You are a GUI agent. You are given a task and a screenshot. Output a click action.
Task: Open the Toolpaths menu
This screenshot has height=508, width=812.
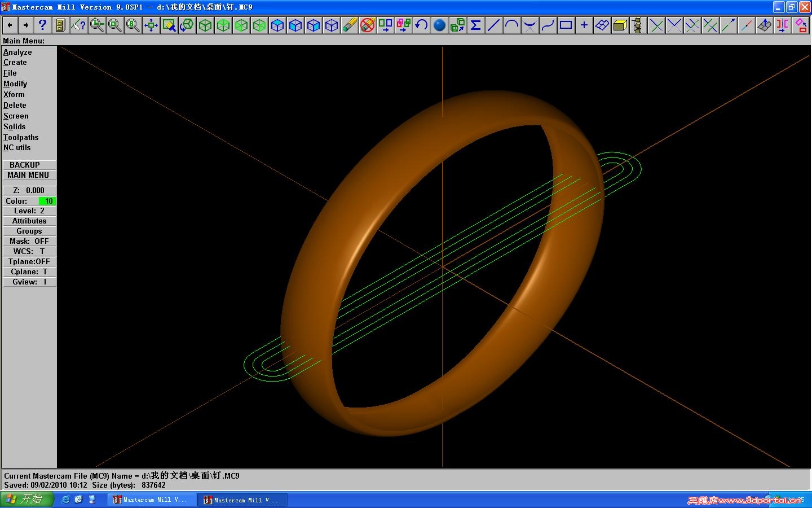(21, 138)
